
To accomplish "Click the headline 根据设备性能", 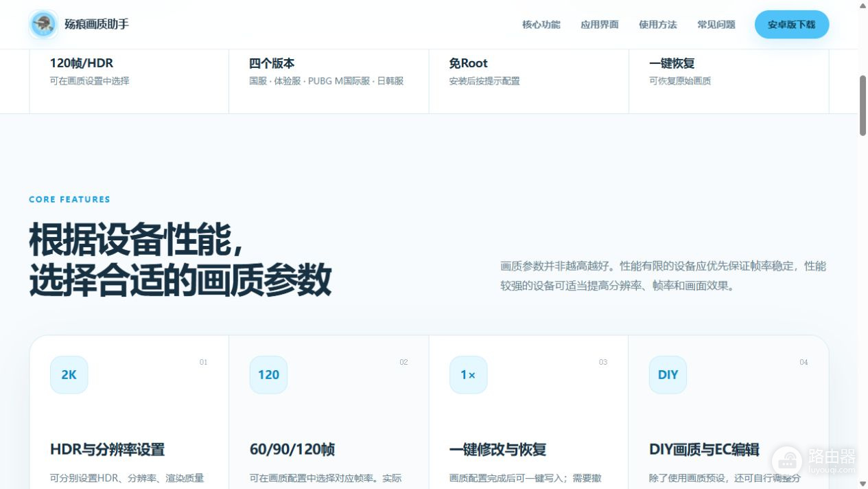I will coord(136,240).
